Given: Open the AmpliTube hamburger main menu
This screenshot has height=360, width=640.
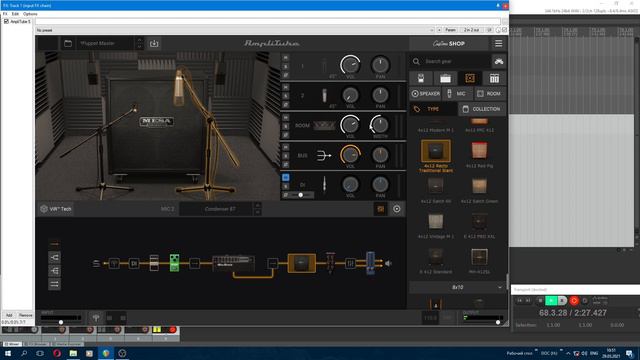Looking at the screenshot, I should tap(498, 43).
